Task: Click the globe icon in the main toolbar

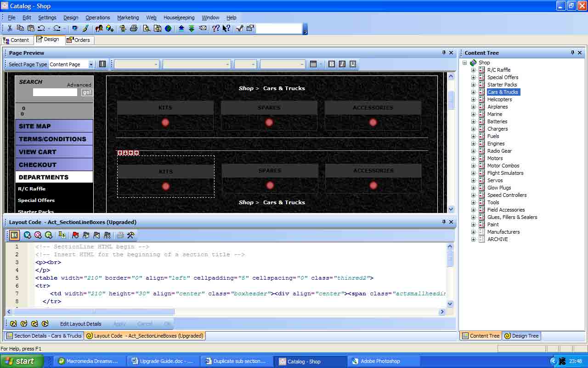Action: [x=168, y=29]
